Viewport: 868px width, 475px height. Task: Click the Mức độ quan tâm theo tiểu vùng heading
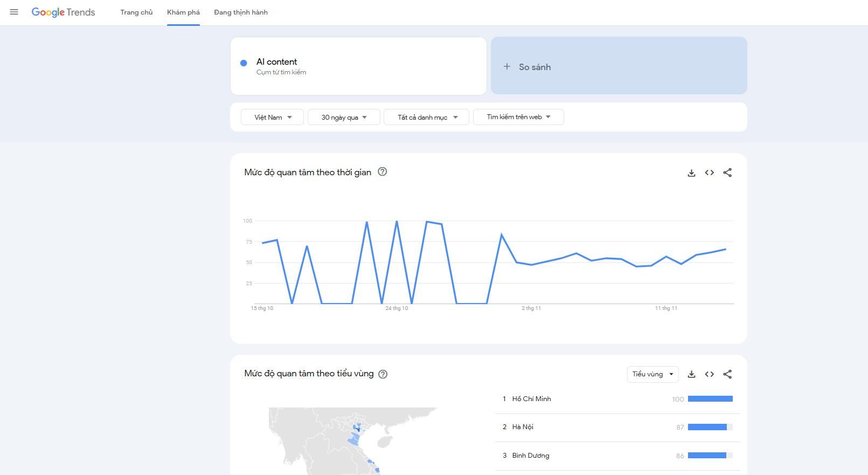tap(309, 374)
